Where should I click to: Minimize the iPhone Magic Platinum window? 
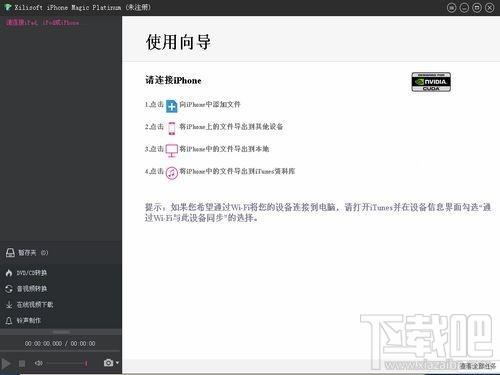(x=464, y=7)
